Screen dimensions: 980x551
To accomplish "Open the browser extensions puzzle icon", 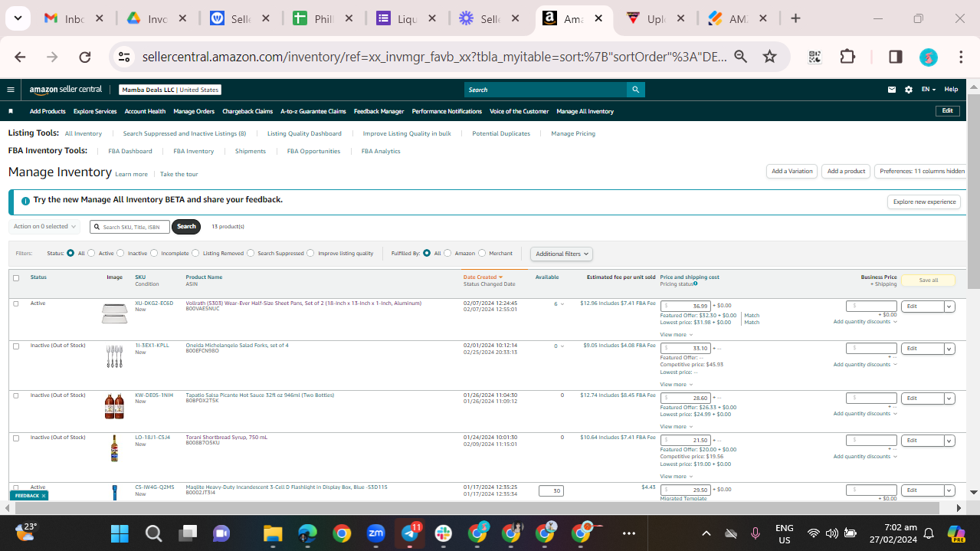I will [x=847, y=57].
